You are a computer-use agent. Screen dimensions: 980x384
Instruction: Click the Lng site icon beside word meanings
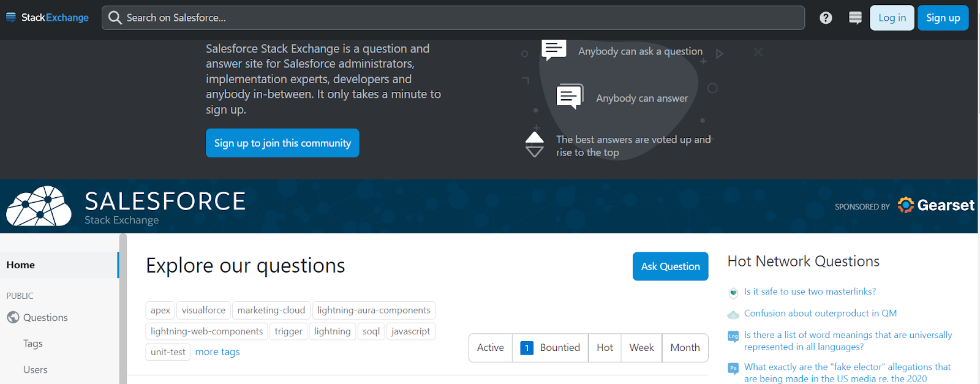(x=733, y=336)
